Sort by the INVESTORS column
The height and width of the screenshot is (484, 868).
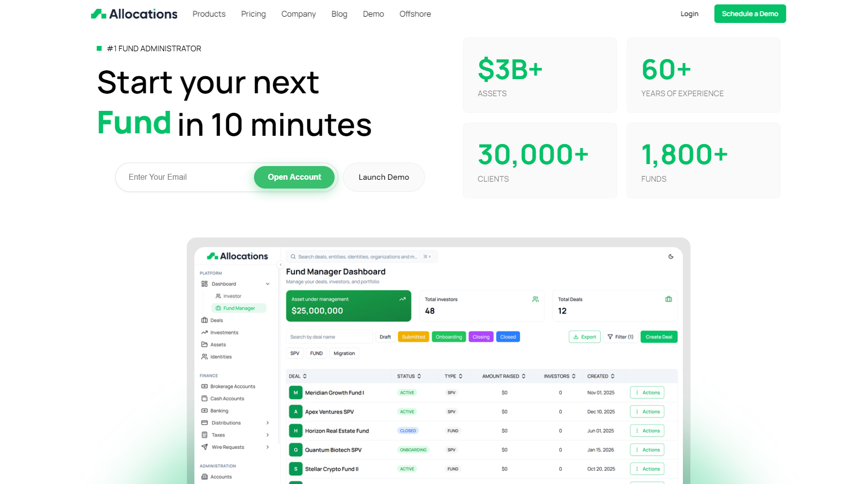[560, 376]
